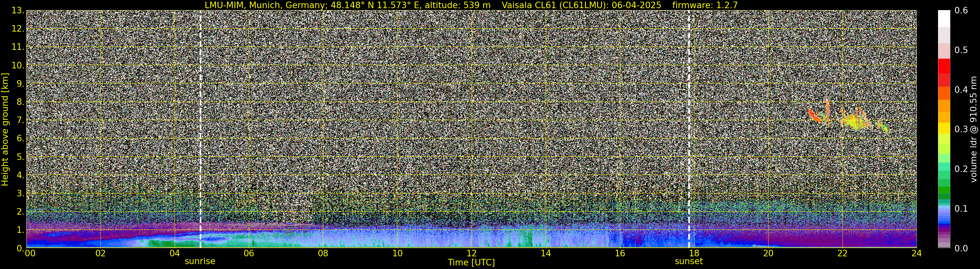Click the time axis label 18
The height and width of the screenshot is (269, 980).
click(x=694, y=253)
